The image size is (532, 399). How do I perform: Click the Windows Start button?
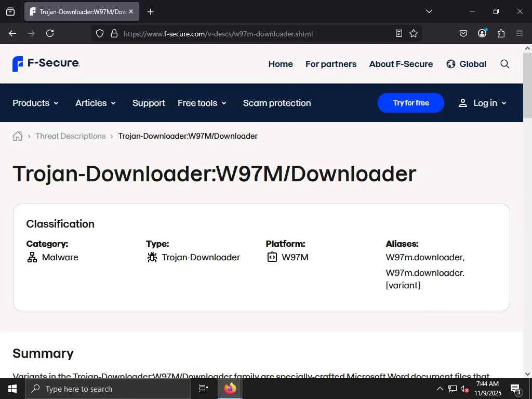12,389
